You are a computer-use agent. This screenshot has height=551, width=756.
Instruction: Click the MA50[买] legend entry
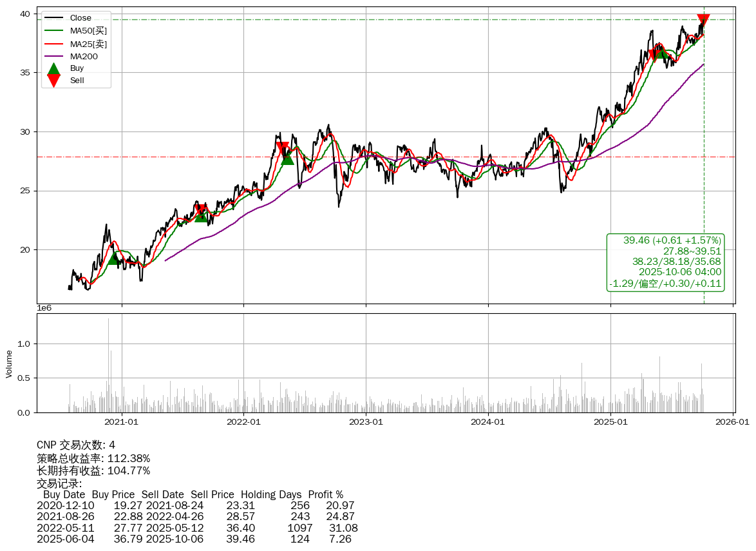point(88,30)
